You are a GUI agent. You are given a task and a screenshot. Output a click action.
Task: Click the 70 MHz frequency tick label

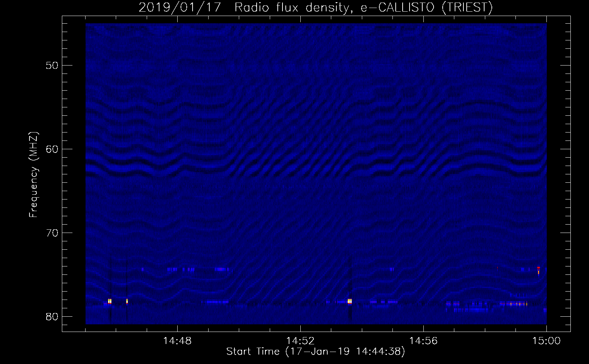point(52,233)
